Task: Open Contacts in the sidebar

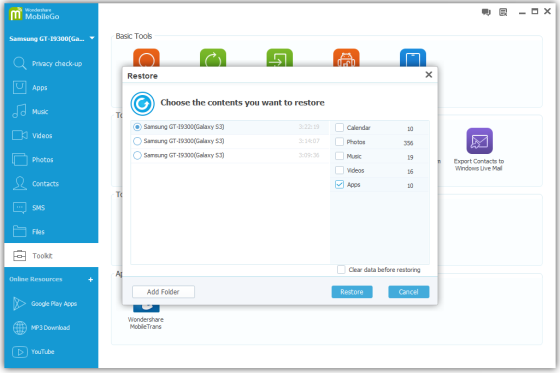Action: point(51,183)
